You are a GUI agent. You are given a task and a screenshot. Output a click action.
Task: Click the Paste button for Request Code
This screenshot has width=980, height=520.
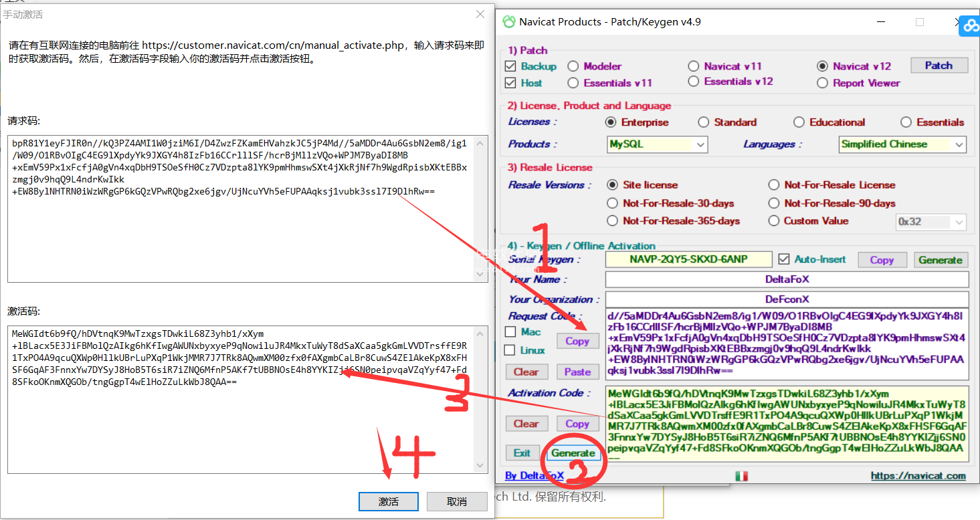577,372
